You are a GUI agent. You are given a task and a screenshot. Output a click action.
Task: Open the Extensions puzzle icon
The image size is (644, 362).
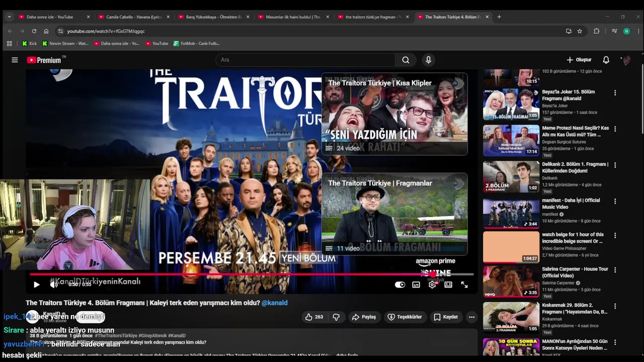pyautogui.click(x=596, y=31)
